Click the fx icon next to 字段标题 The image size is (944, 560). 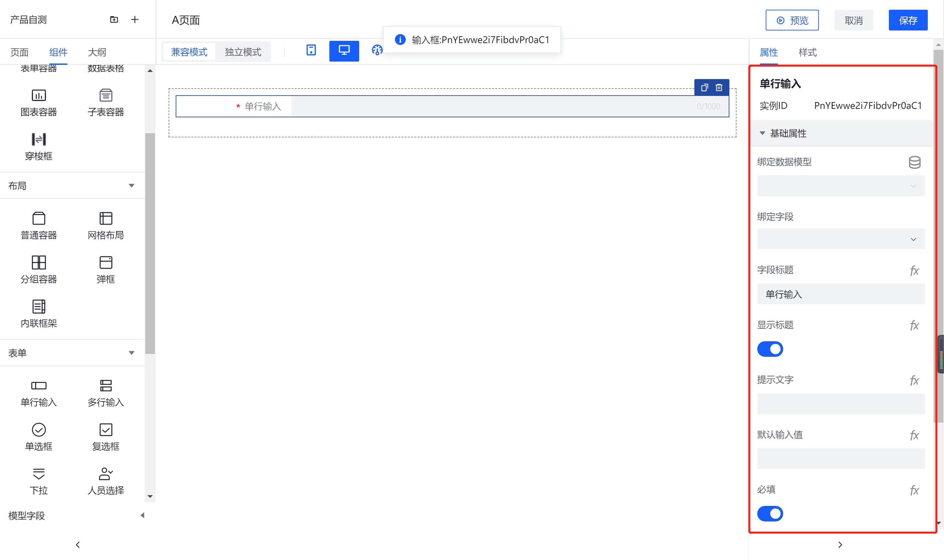pos(914,271)
